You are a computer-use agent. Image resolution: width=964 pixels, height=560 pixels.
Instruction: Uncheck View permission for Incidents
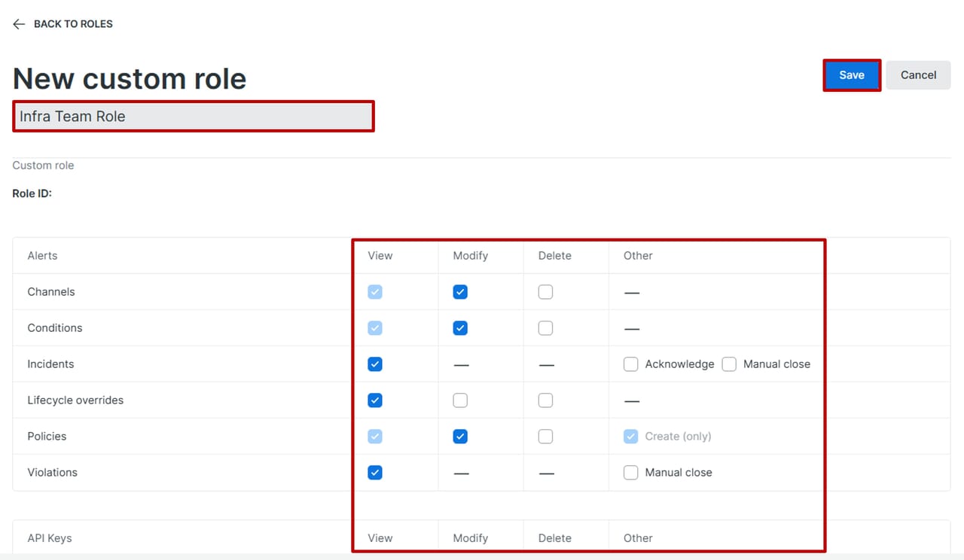[375, 364]
